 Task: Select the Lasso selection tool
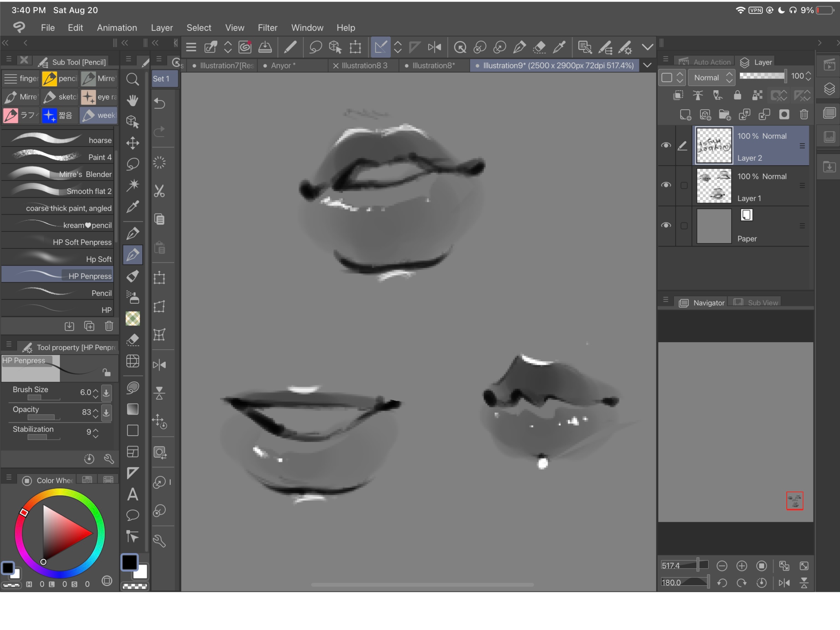click(x=133, y=164)
